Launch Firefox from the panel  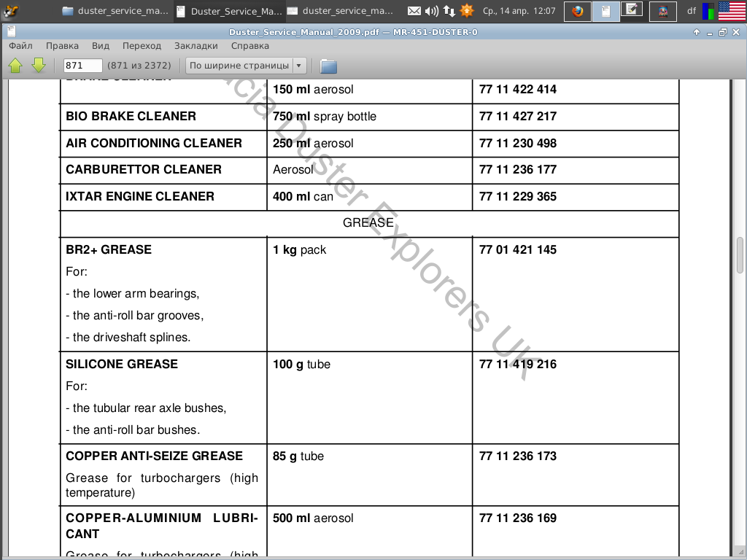578,11
